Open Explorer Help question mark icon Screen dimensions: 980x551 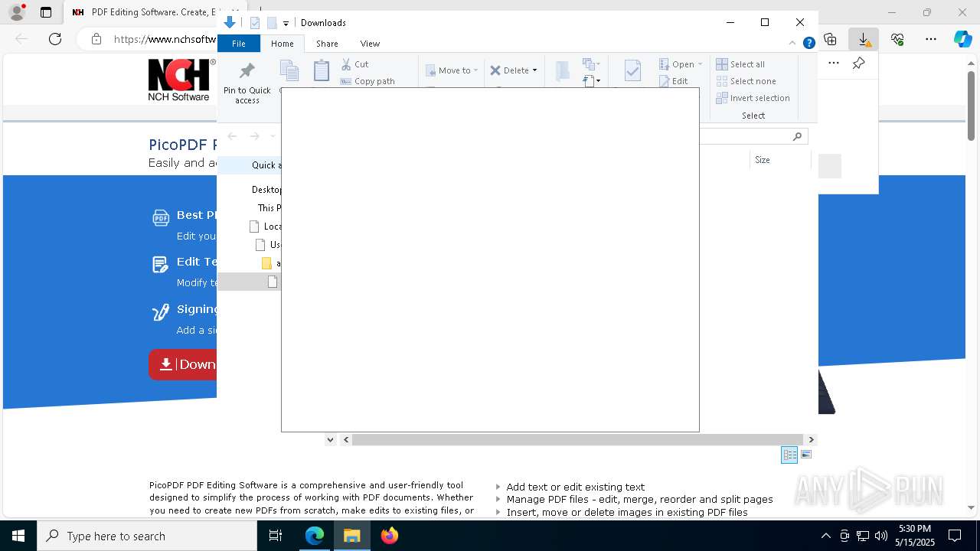808,44
